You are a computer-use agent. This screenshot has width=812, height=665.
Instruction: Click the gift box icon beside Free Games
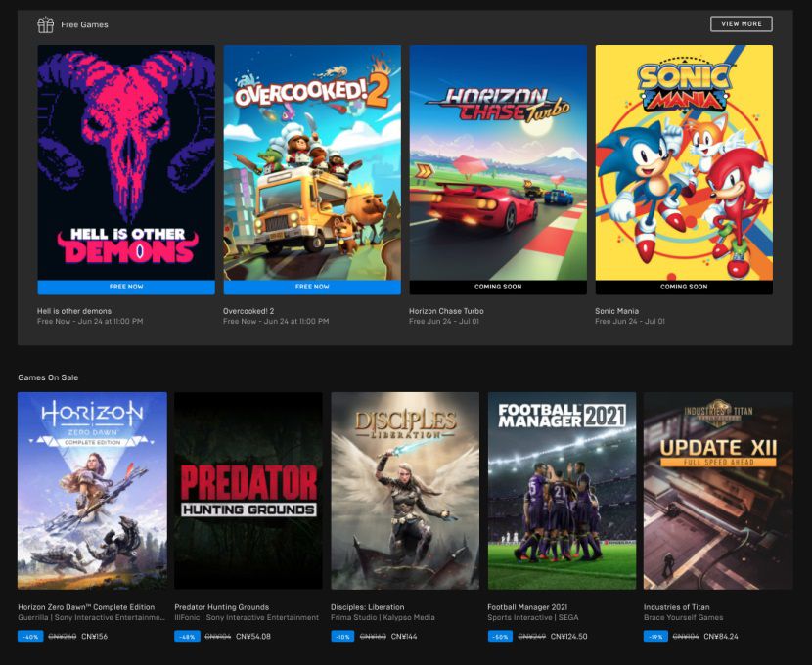[46, 24]
